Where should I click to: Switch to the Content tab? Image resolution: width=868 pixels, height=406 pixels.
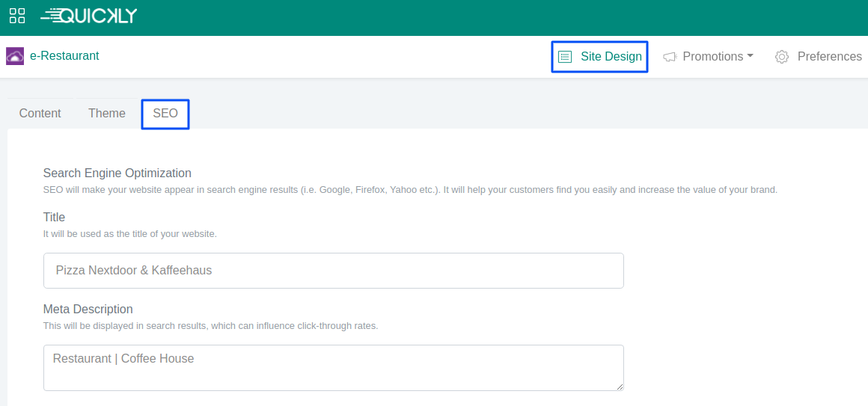pos(40,114)
